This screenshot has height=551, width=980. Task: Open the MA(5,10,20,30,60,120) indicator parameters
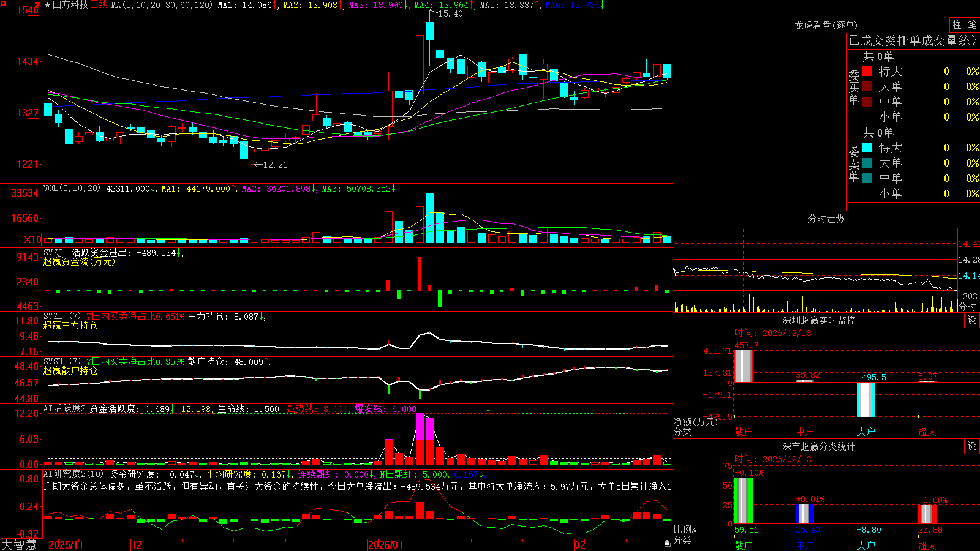pos(162,5)
